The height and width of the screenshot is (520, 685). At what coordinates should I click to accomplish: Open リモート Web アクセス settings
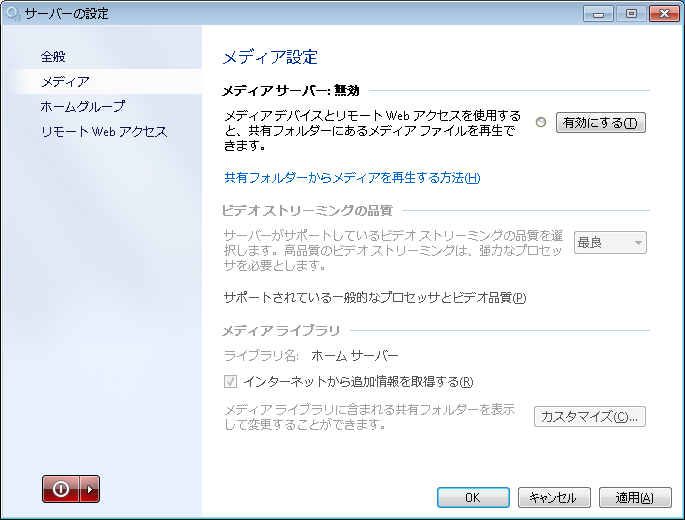pyautogui.click(x=104, y=132)
